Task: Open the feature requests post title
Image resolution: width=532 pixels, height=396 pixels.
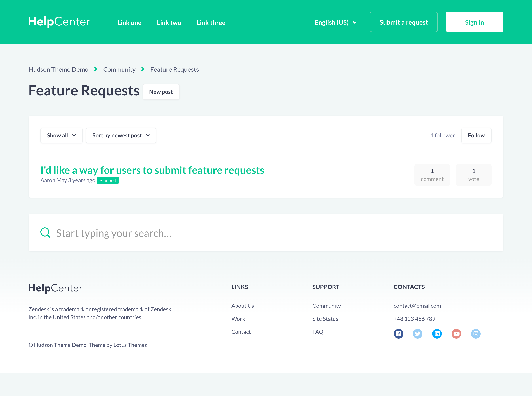Action: point(152,170)
